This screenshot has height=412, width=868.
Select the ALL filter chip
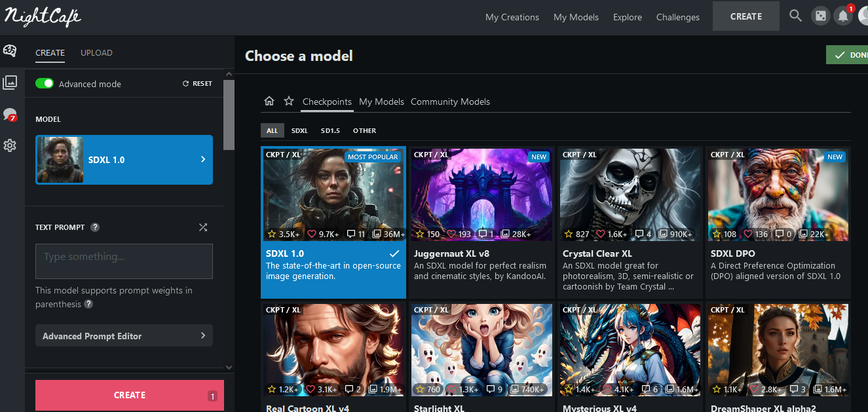tap(272, 130)
